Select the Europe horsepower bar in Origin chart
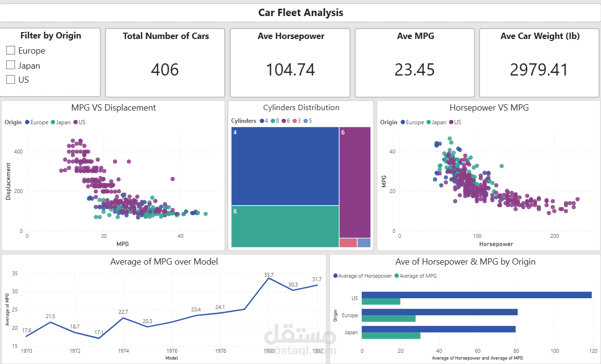Image resolution: width=601 pixels, height=364 pixels. click(x=439, y=312)
